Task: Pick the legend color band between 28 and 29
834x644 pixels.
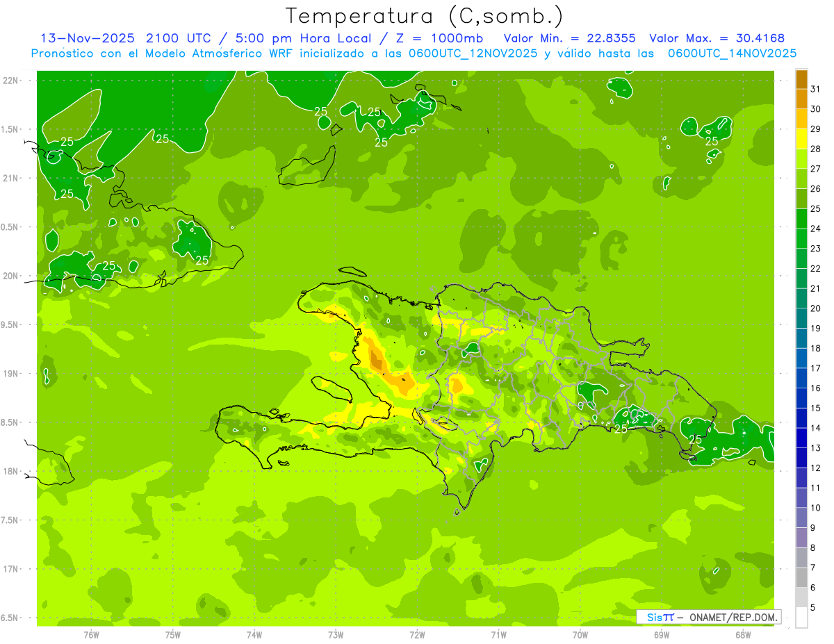Action: 801,139
